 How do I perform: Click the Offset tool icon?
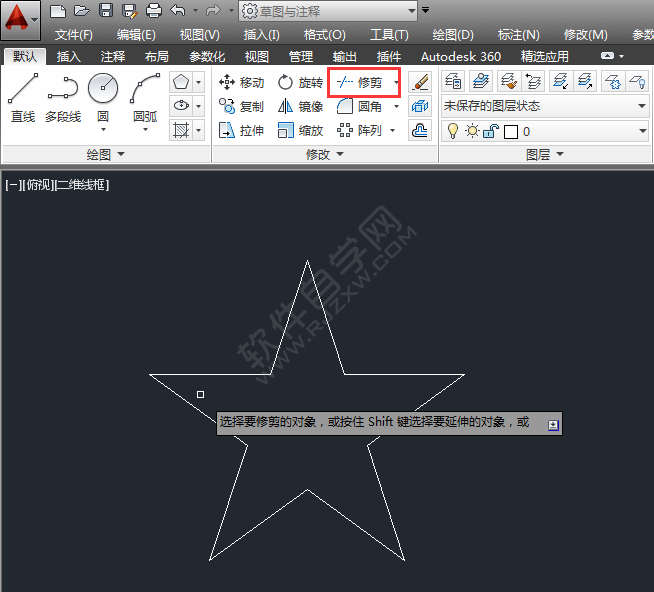(420, 130)
